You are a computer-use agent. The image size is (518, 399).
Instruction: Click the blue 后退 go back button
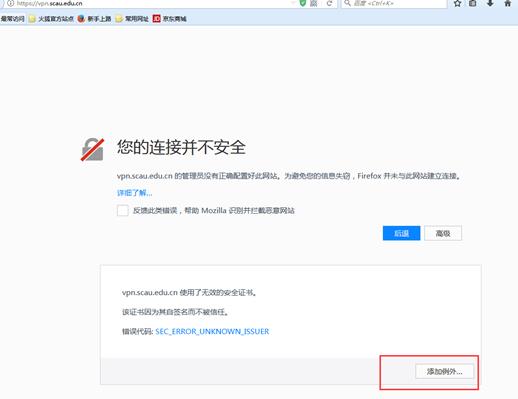click(401, 233)
